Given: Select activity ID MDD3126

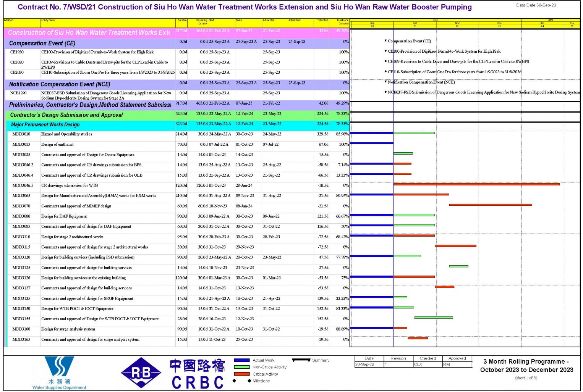Looking at the screenshot, I should (x=21, y=278).
